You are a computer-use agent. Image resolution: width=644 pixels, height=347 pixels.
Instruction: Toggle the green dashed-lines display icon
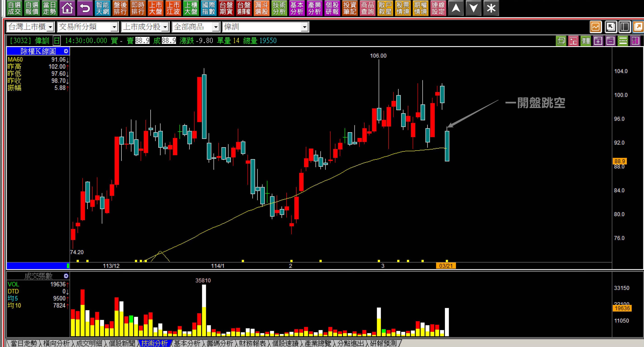[x=623, y=41]
